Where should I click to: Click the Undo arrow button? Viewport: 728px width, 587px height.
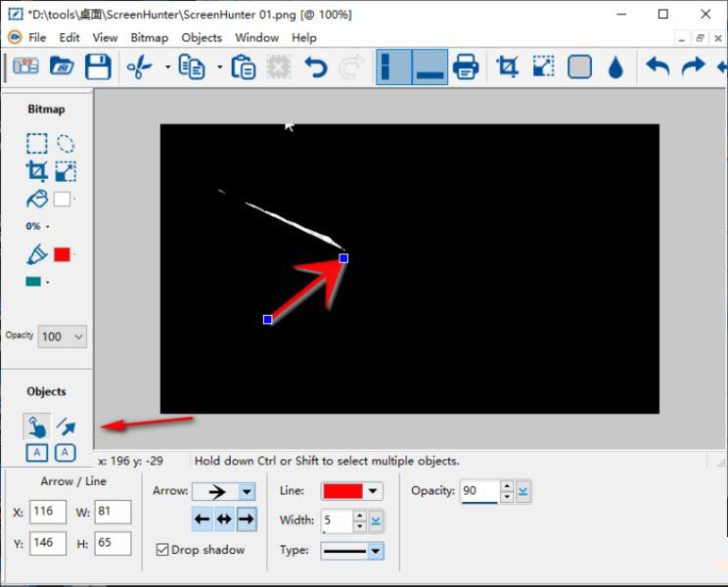pyautogui.click(x=315, y=67)
